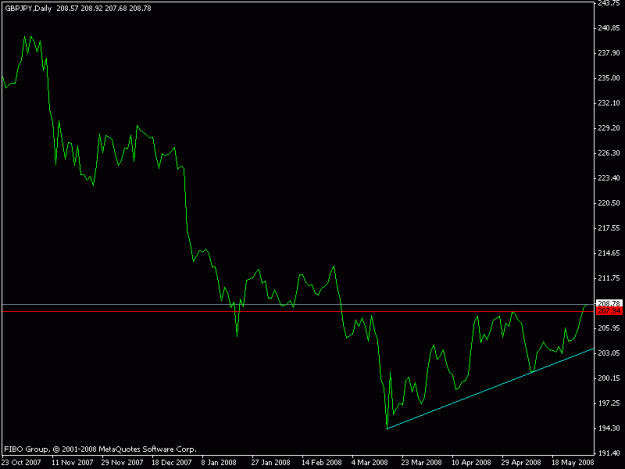Click the 23 Mar 2008 date label
625x469 pixels.
[421, 463]
